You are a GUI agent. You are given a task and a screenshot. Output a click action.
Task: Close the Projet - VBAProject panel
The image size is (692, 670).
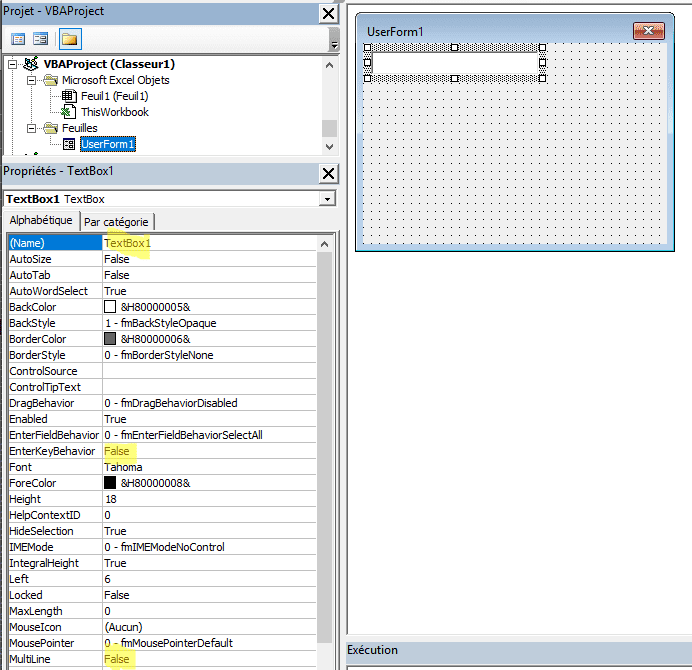click(328, 13)
